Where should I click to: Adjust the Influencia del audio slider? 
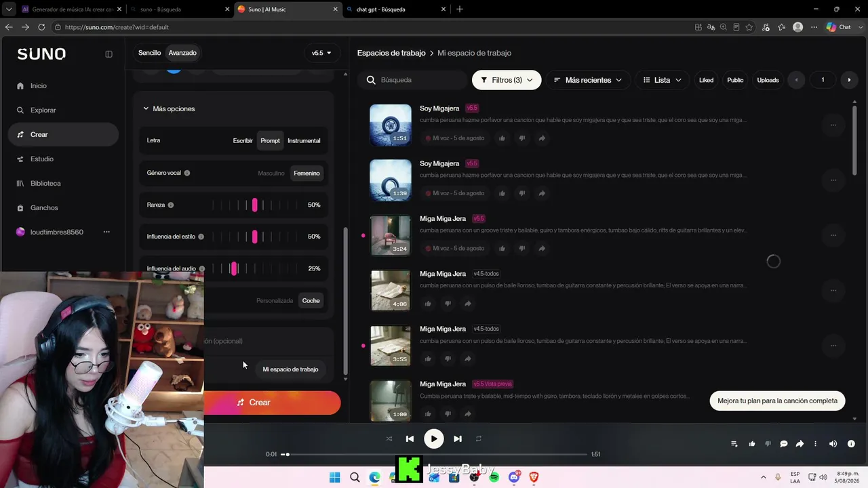pos(255,269)
